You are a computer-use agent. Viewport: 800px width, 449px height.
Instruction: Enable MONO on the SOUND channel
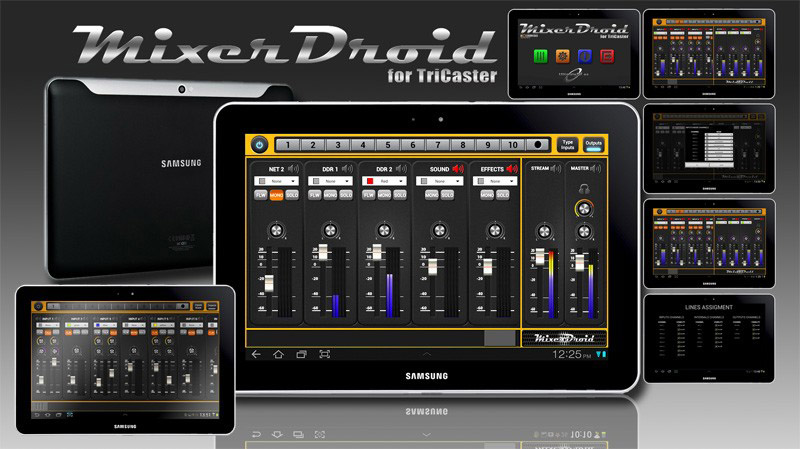[432, 195]
